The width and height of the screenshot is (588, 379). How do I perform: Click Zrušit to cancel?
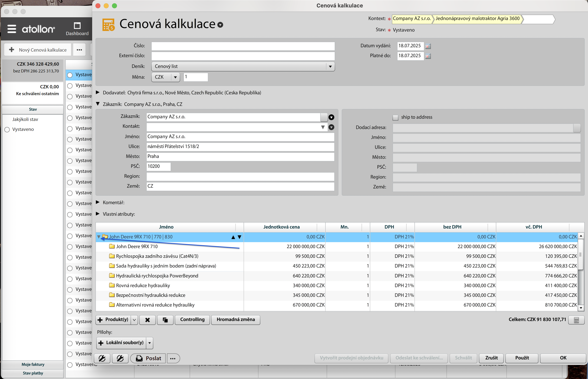[x=491, y=358]
